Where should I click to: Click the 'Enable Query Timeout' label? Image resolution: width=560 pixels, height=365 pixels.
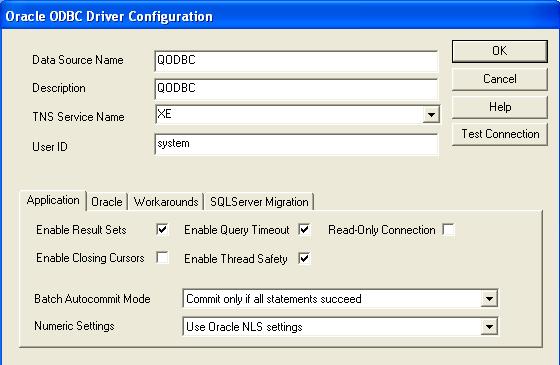click(236, 230)
